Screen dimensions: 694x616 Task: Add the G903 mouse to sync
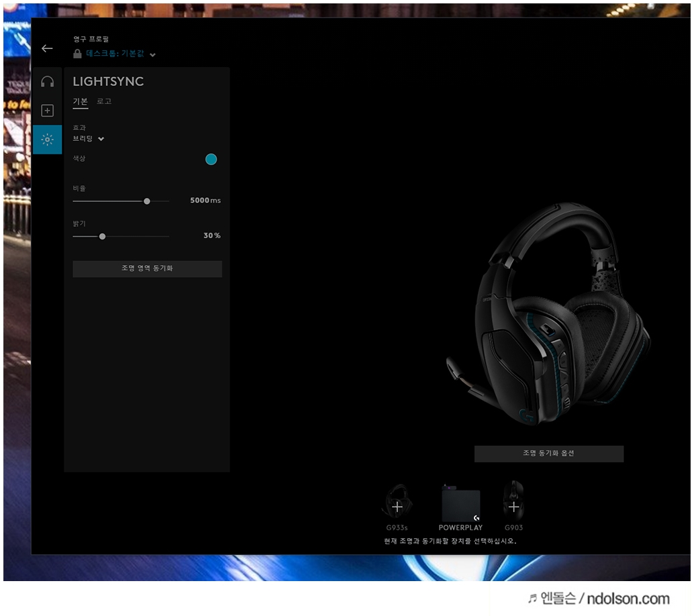[514, 507]
